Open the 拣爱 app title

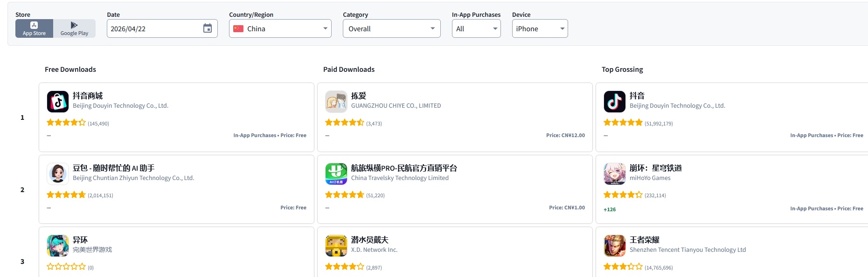tap(359, 96)
